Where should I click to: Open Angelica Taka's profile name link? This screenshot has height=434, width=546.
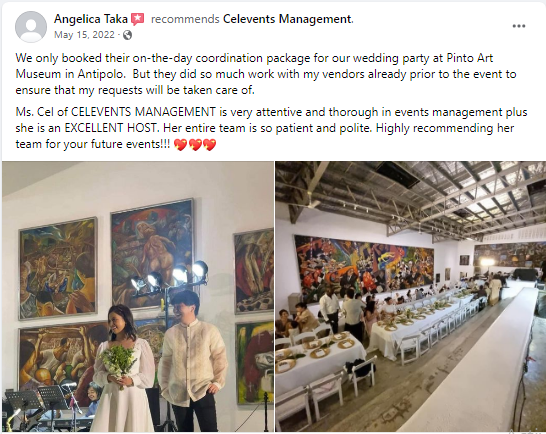click(91, 19)
